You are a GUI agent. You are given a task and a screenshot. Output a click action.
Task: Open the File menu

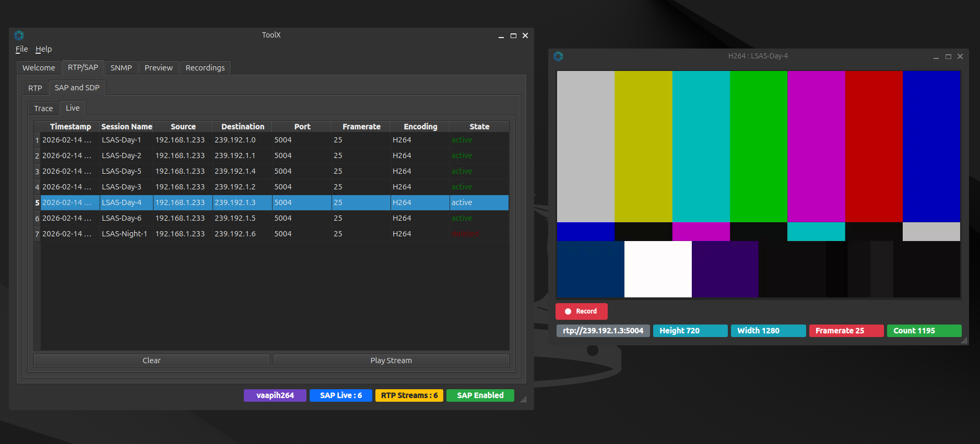coord(21,49)
